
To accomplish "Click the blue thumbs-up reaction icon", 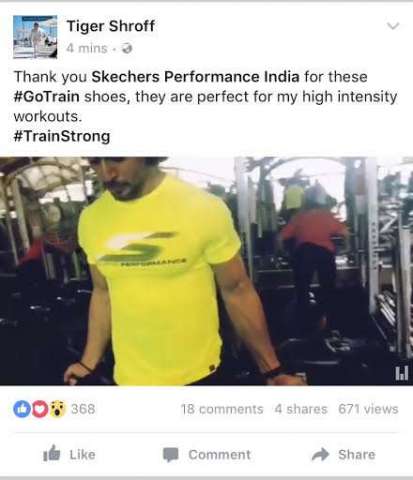I will (x=22, y=409).
